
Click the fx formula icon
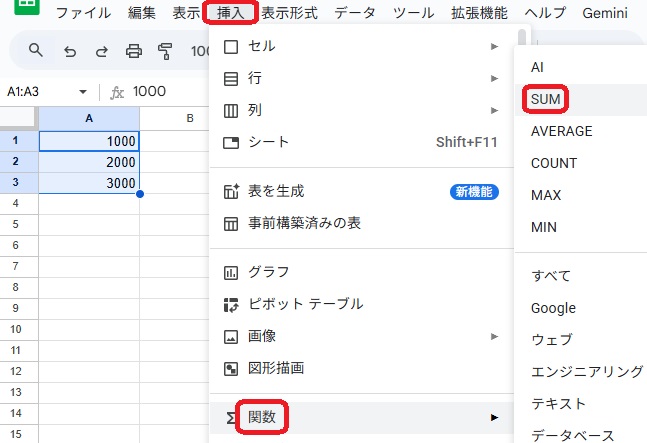[x=117, y=92]
